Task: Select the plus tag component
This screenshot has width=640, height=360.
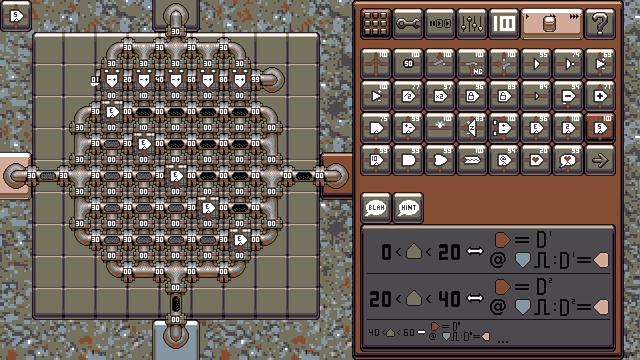Action: click(600, 96)
